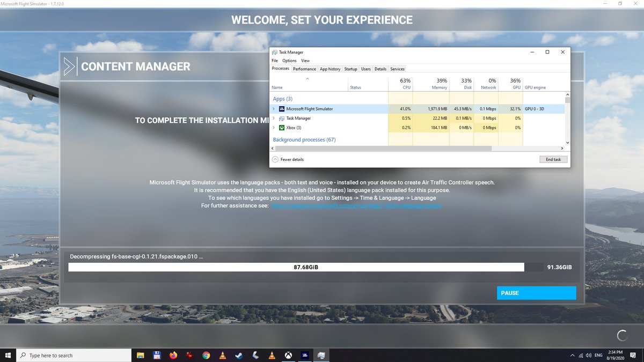
Task: Click the horizontal scrollbar left arrow
Action: click(x=272, y=149)
